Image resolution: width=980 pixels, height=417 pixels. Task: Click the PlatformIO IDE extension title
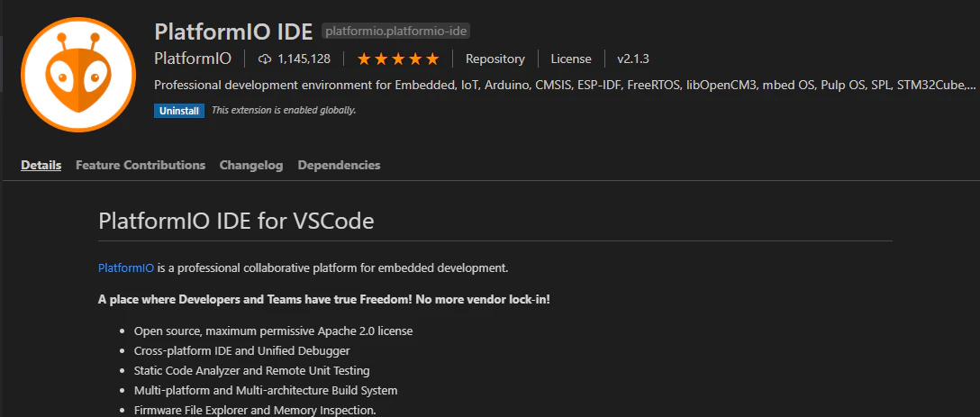coord(233,32)
